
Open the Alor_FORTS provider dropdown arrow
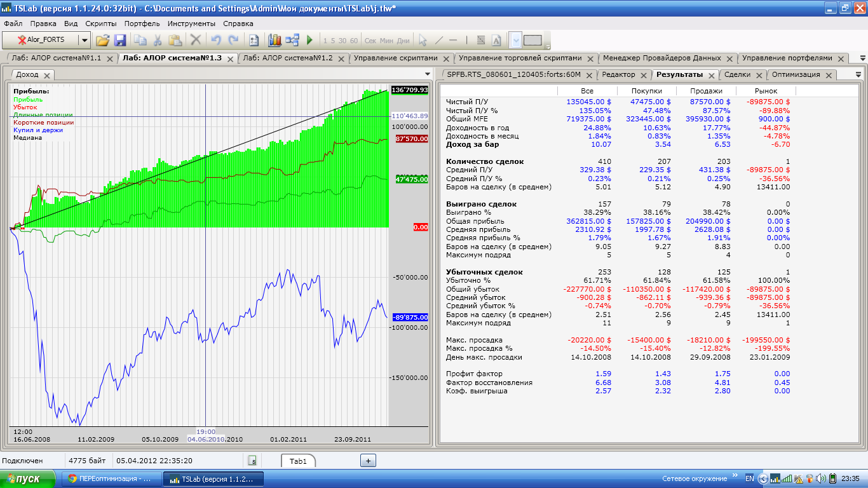[x=84, y=40]
